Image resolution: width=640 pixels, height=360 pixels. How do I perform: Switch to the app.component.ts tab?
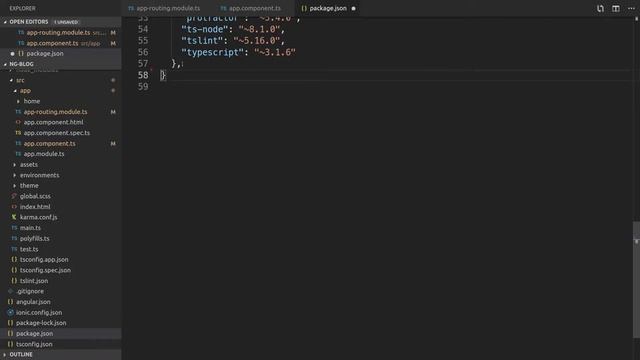(x=251, y=8)
